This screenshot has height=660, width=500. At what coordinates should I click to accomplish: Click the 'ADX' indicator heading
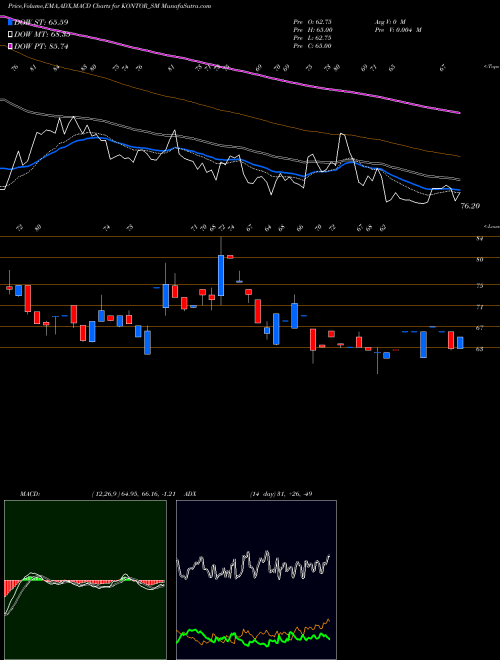tap(190, 494)
